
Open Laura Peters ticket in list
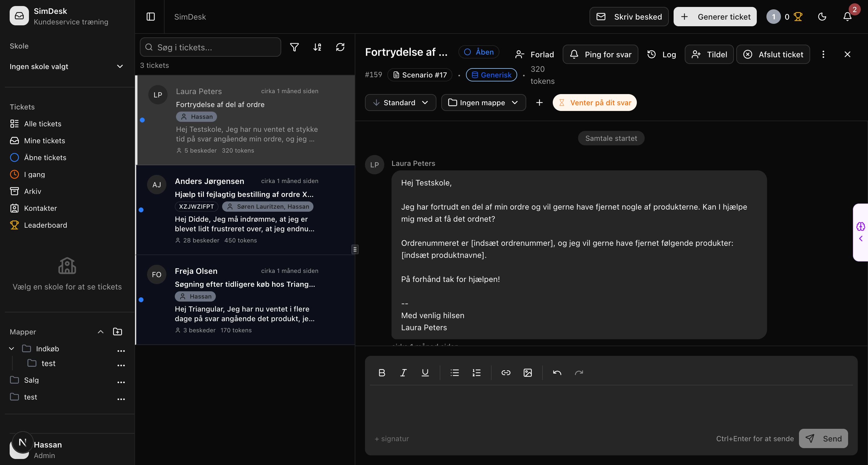pyautogui.click(x=245, y=120)
